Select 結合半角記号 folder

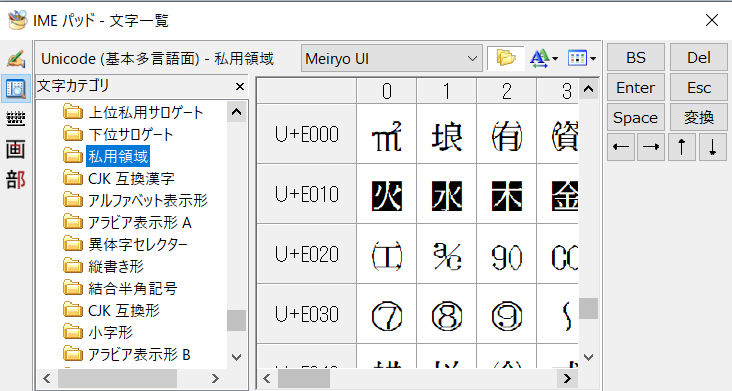[120, 288]
